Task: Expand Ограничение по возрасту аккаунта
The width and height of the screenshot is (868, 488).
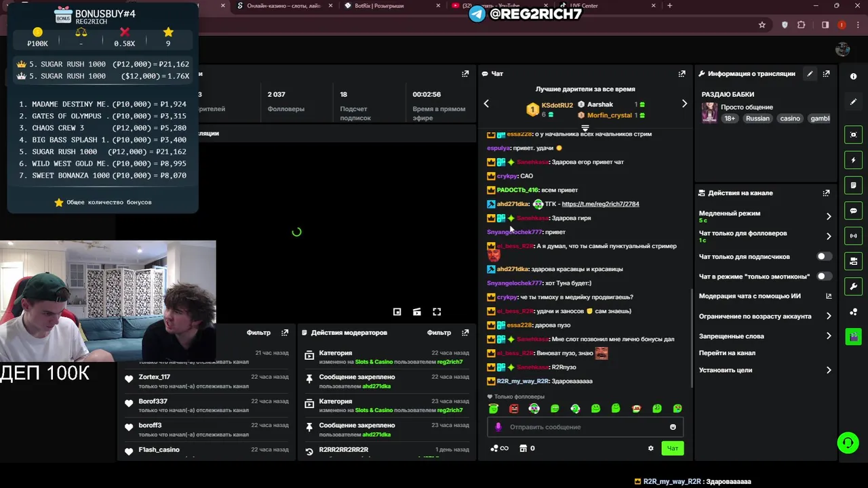Action: [829, 316]
